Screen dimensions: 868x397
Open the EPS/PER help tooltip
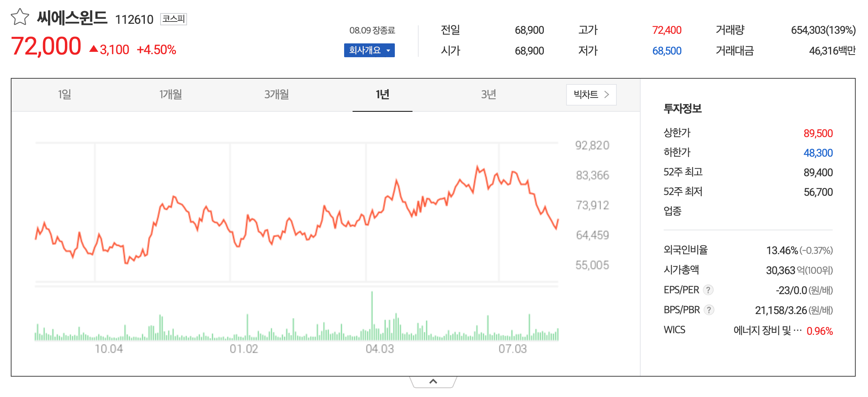(708, 290)
